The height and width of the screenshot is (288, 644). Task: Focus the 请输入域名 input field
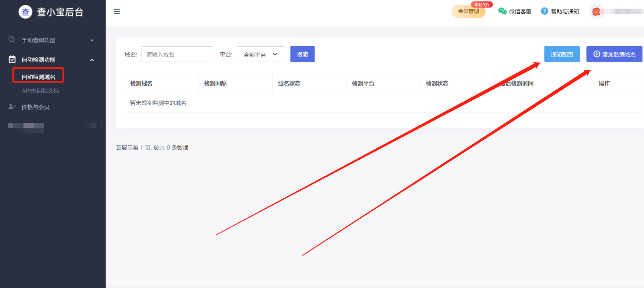point(177,54)
